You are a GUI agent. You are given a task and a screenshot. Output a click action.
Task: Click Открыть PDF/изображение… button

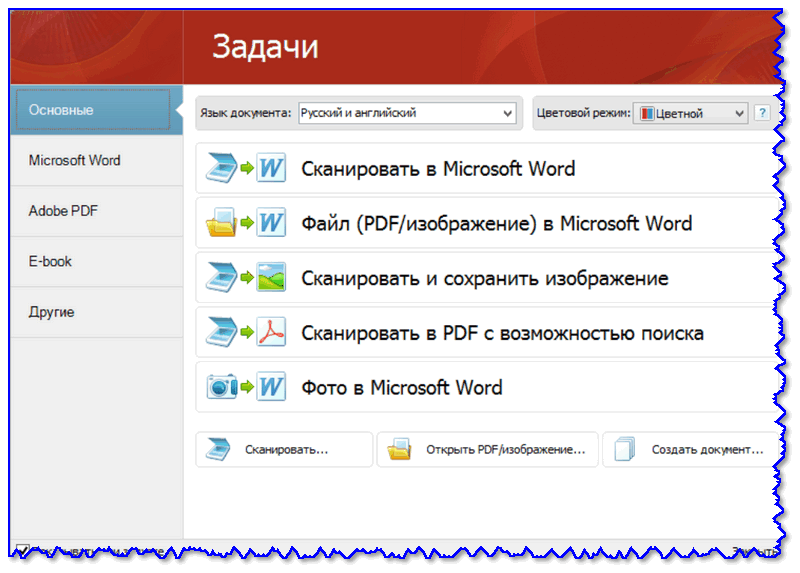coord(487,450)
